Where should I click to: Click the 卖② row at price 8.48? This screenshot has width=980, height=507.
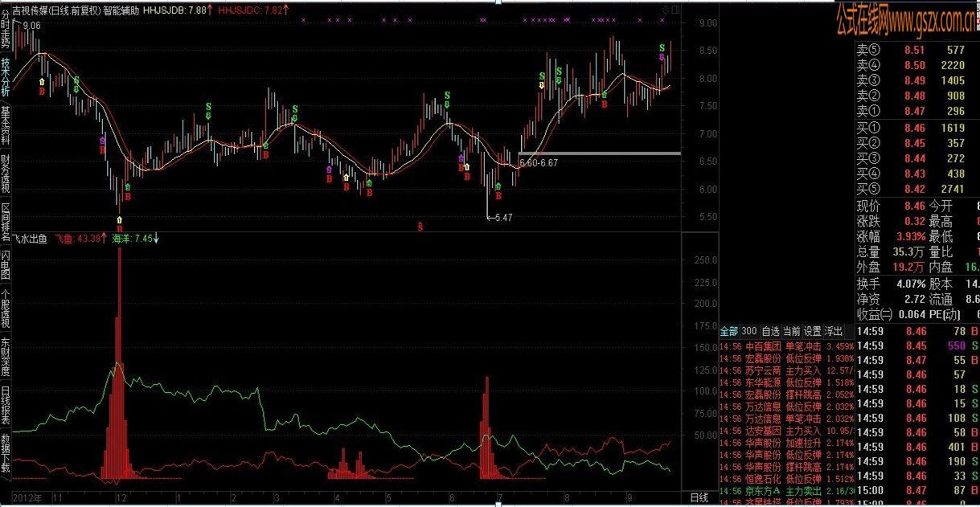coord(916,96)
